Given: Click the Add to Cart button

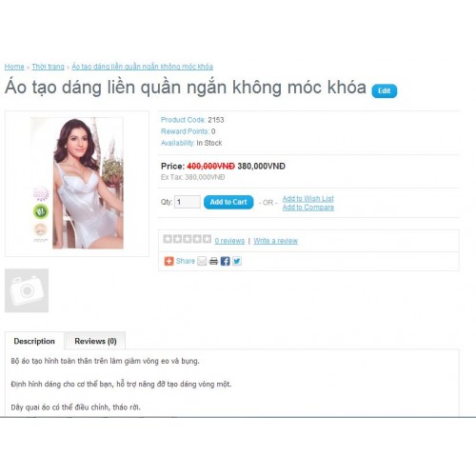Looking at the screenshot, I should pyautogui.click(x=228, y=202).
